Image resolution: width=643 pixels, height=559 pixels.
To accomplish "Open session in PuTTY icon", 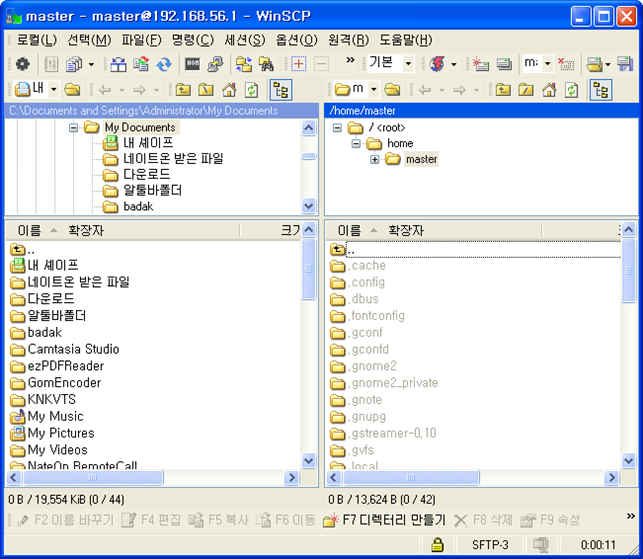I will 215,64.
